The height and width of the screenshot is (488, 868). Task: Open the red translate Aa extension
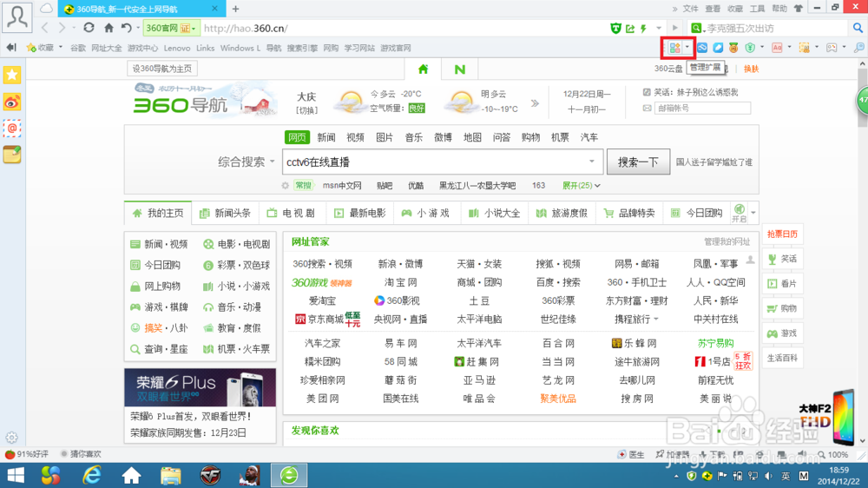coord(777,48)
